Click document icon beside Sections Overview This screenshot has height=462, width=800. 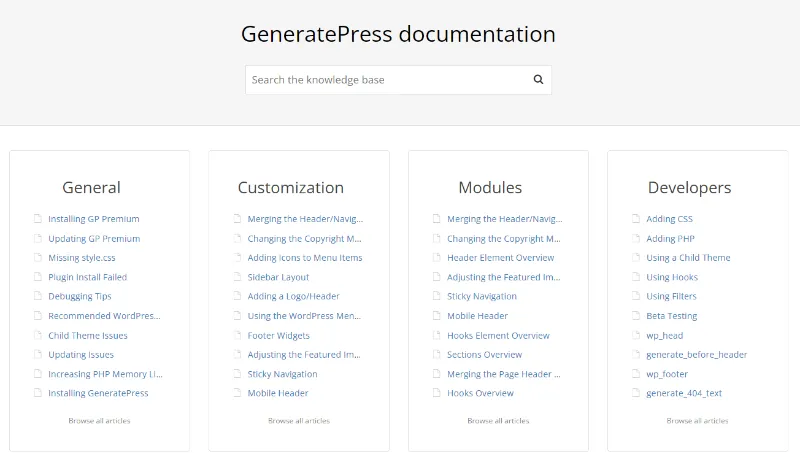(x=437, y=354)
